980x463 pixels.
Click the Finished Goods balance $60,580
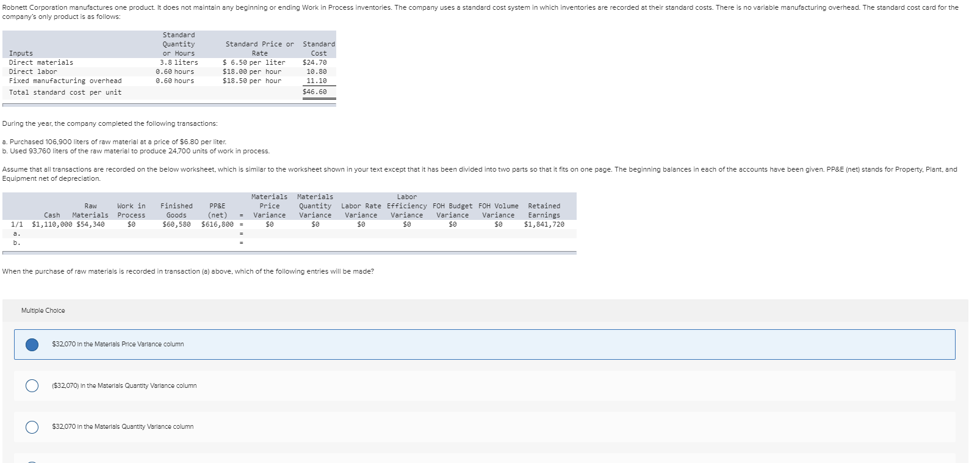pyautogui.click(x=176, y=224)
